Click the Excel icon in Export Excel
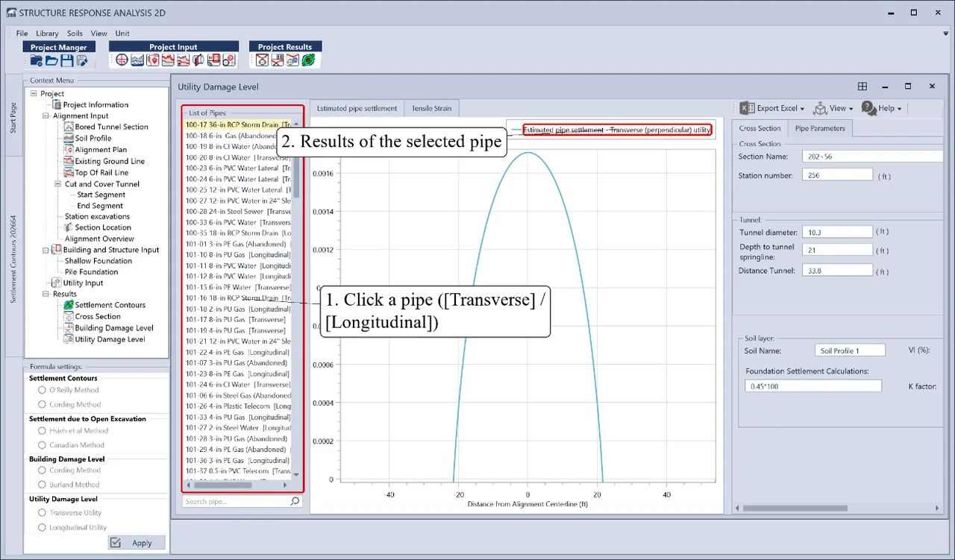 [x=746, y=108]
